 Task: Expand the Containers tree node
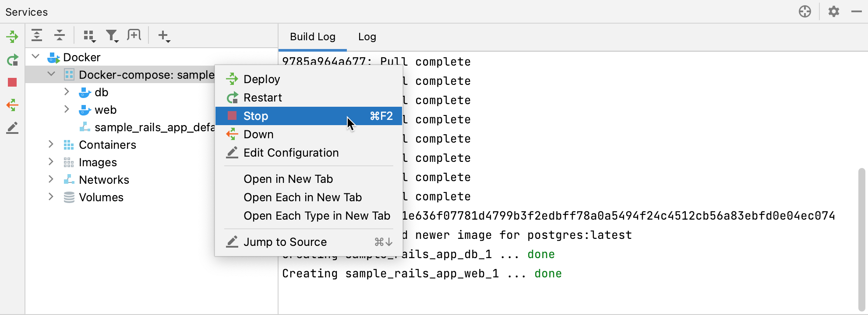(x=51, y=144)
